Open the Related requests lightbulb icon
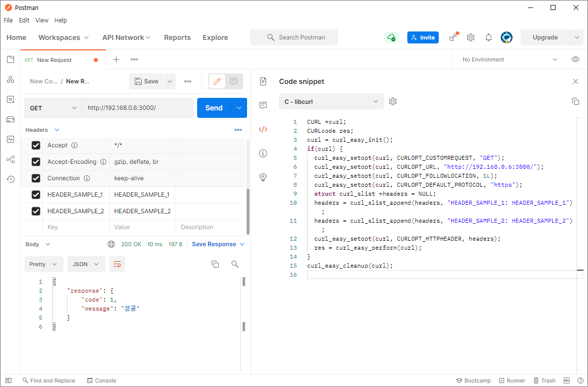 pos(263,177)
